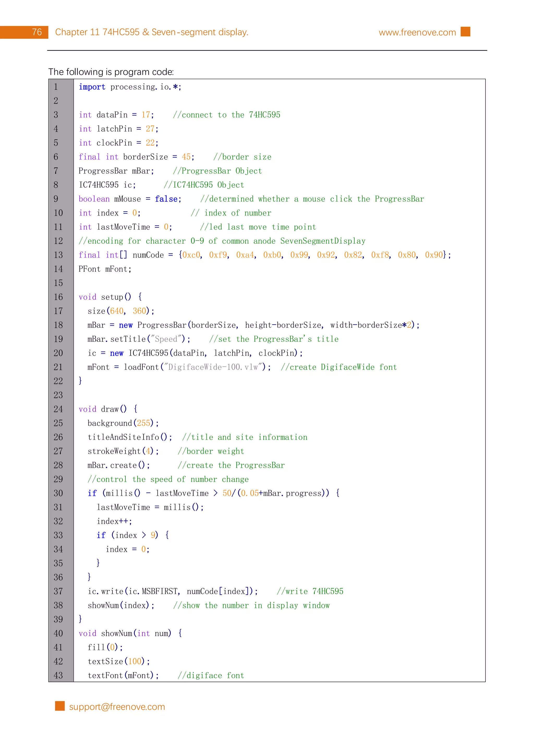Click line number 30 in the gutter
The height and width of the screenshot is (756, 534).
[58, 493]
